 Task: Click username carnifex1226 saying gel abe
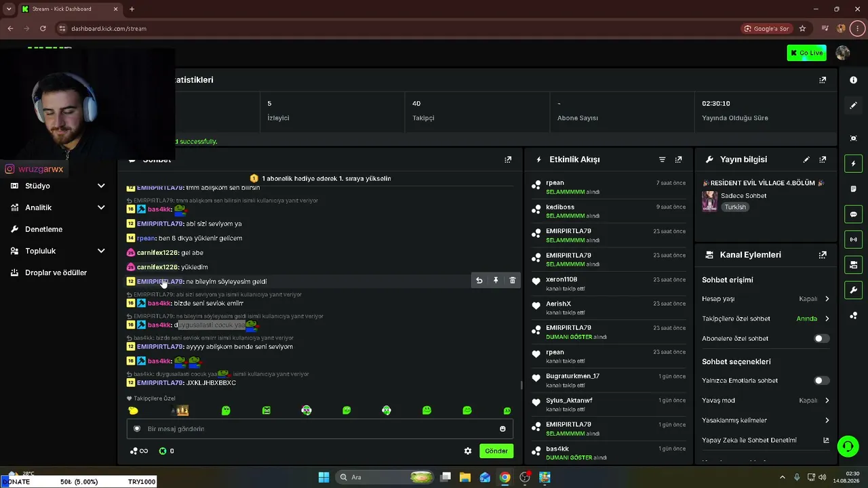click(157, 253)
